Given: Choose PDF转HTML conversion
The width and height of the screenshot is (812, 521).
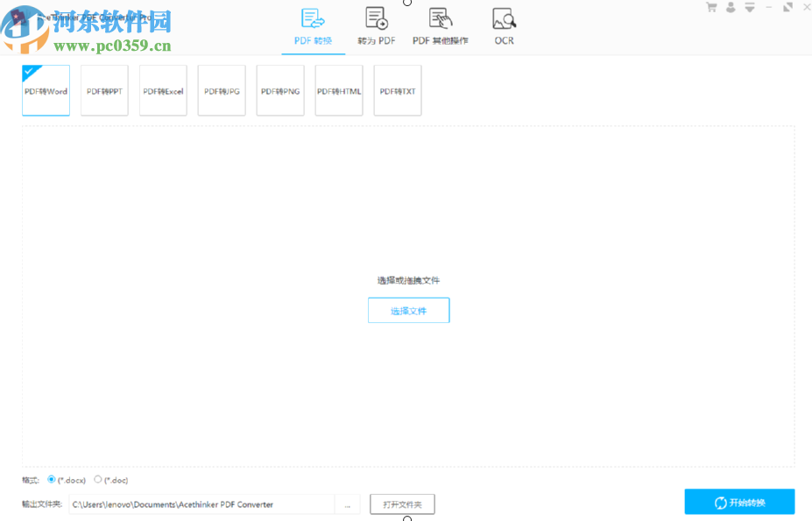Looking at the screenshot, I should (339, 91).
